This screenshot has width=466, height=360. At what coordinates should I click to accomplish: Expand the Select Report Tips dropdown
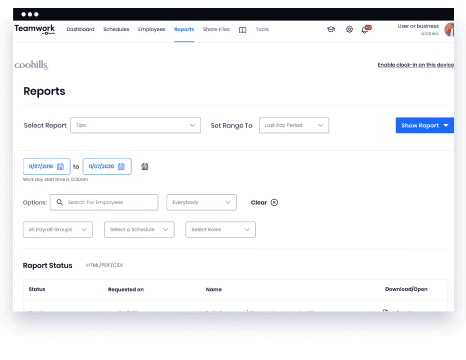(x=135, y=125)
